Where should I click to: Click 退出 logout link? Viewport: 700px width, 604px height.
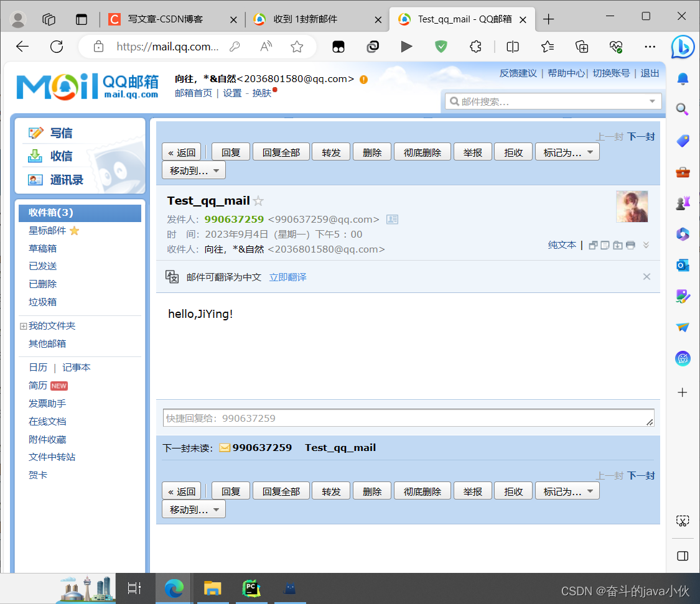point(650,73)
